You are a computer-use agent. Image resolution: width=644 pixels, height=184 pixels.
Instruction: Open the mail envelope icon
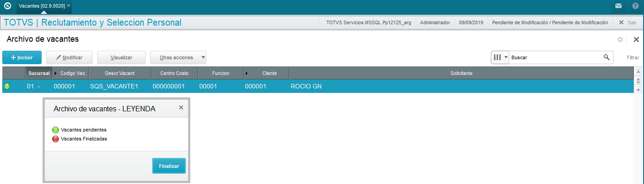coord(618,6)
